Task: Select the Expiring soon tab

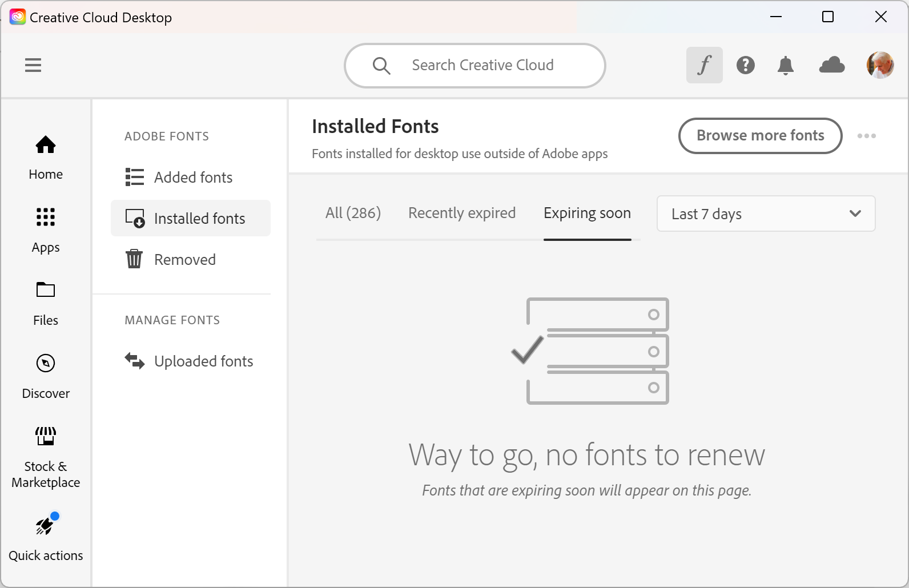Action: [x=587, y=213]
